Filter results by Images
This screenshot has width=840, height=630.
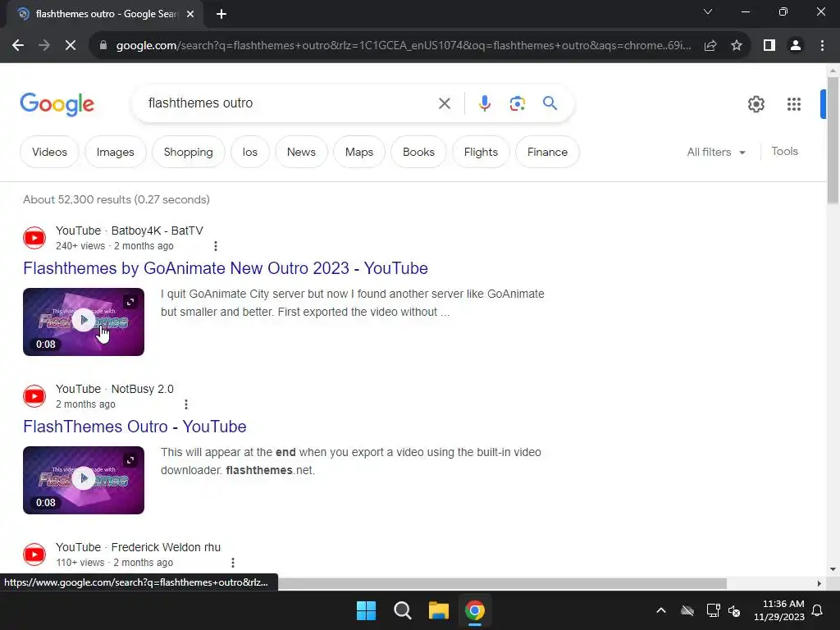(115, 152)
